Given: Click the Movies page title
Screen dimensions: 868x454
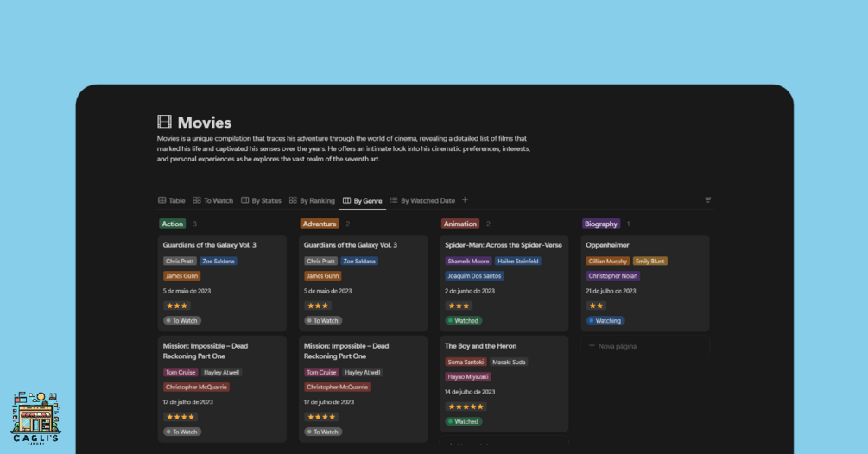Looking at the screenshot, I should [205, 123].
